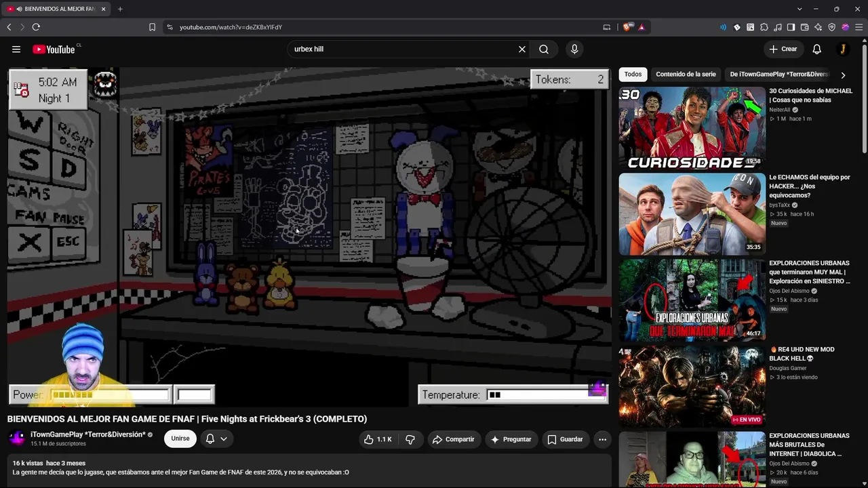Reload the current page

36,27
